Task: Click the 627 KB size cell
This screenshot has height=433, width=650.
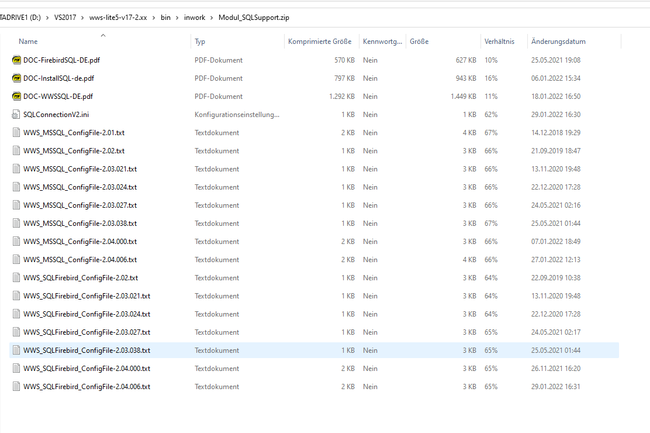Action: point(466,60)
